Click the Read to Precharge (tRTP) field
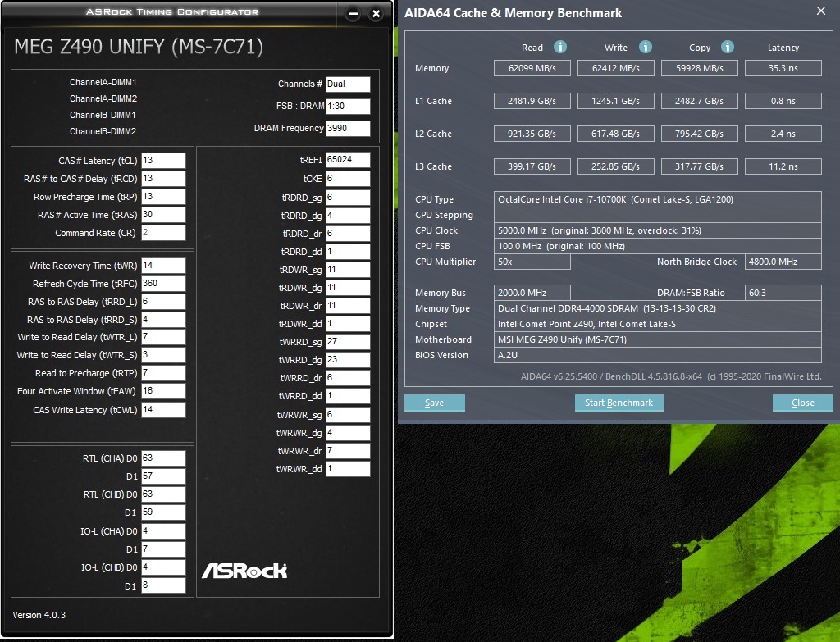 (x=163, y=373)
